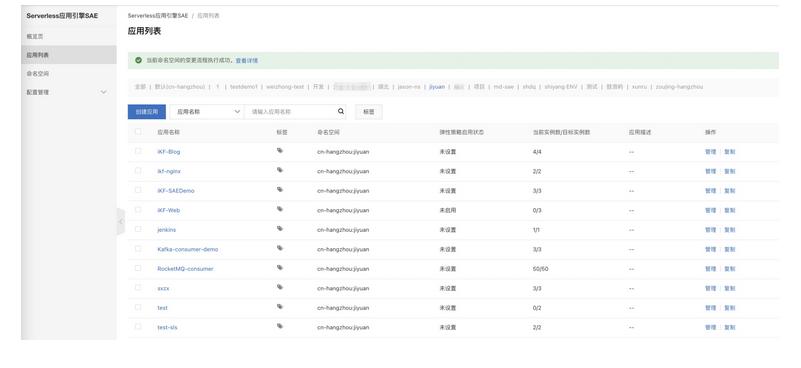Check the box for iKF-Web
This screenshot has height=368, width=801.
[x=138, y=210]
